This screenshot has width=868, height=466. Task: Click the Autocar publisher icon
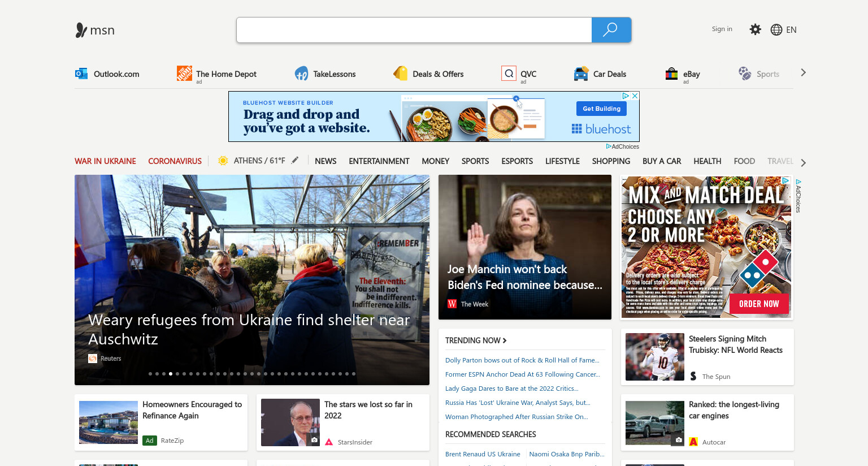click(x=693, y=442)
